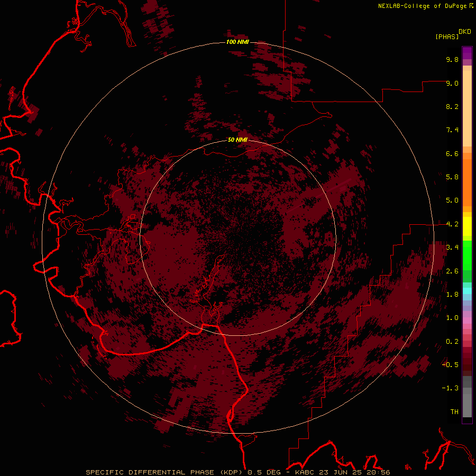
Task: Click the '0.5 DEG' elevation text in the caption
Action: tap(264, 472)
